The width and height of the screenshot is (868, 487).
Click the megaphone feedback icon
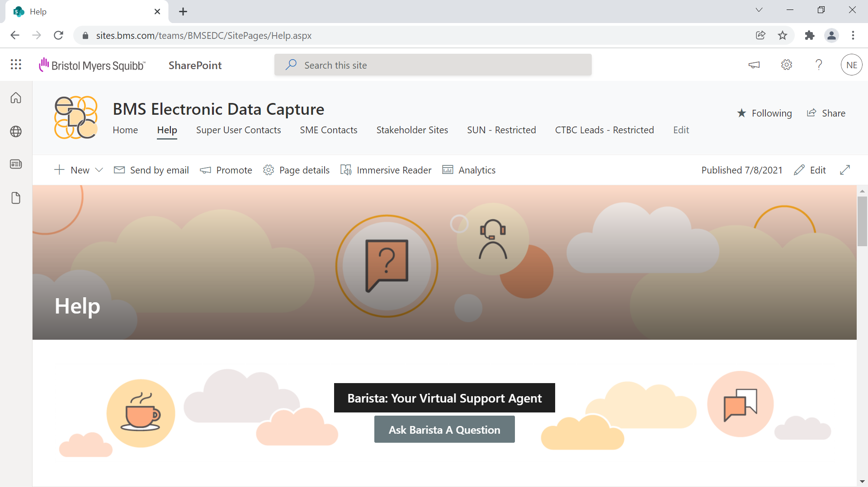[x=754, y=65]
